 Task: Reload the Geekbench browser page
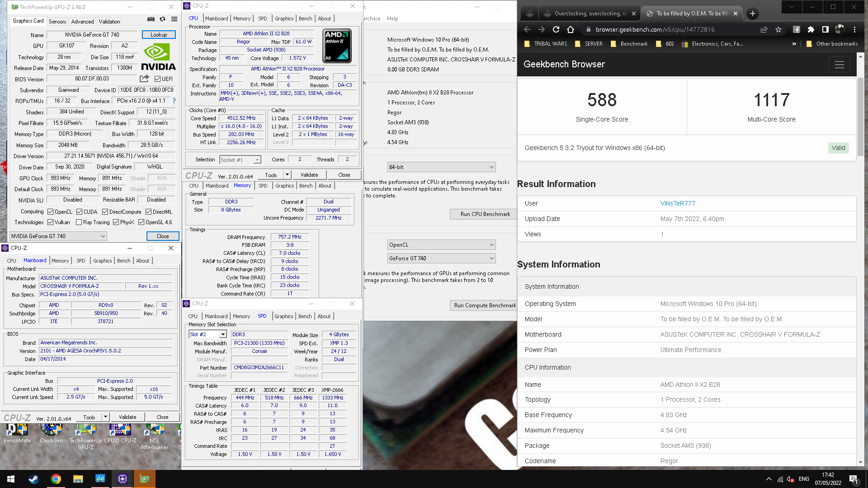tap(556, 29)
